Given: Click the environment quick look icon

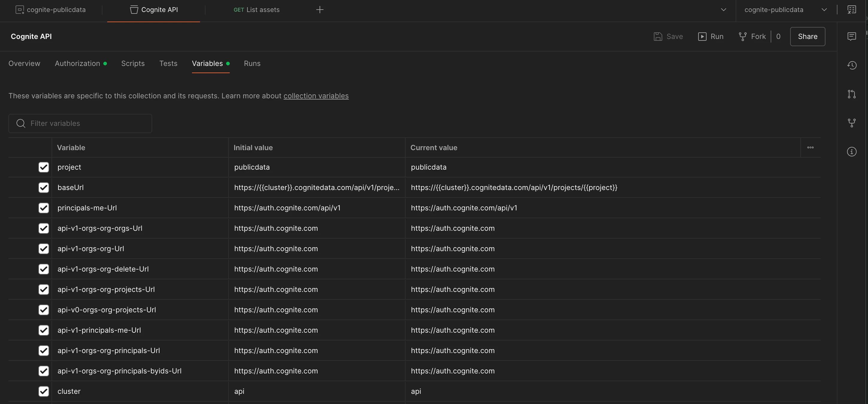Looking at the screenshot, I should [852, 10].
